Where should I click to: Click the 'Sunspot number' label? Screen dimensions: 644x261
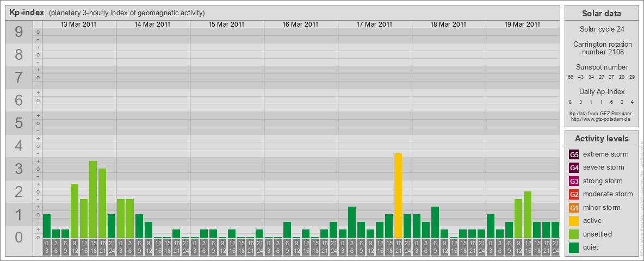click(602, 67)
